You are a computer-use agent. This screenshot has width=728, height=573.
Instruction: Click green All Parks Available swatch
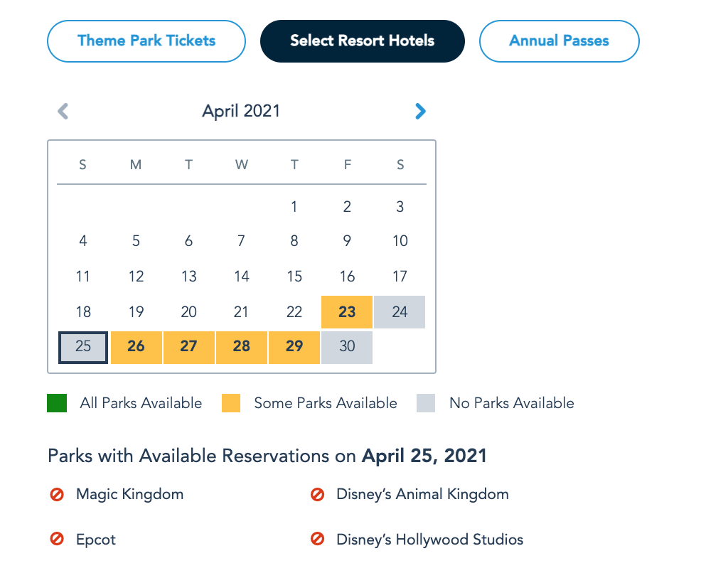click(x=58, y=404)
